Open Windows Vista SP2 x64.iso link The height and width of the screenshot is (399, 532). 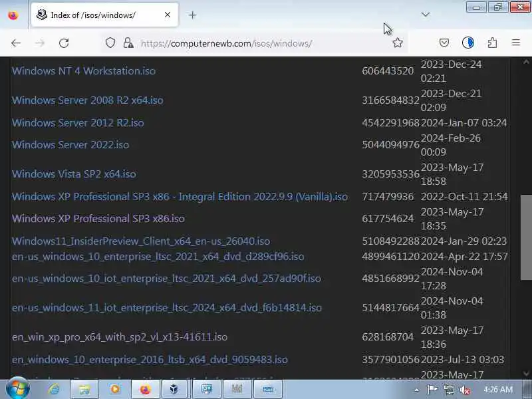pyautogui.click(x=74, y=174)
